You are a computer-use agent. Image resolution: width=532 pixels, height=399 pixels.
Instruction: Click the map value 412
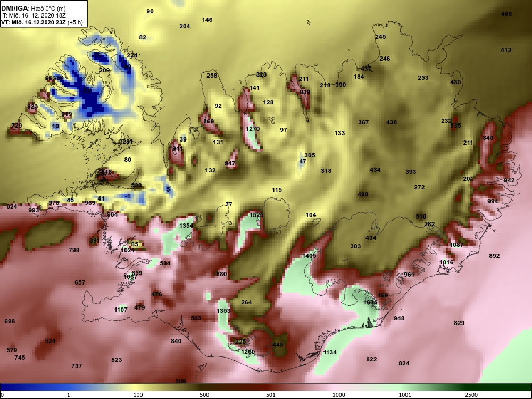coord(506,50)
